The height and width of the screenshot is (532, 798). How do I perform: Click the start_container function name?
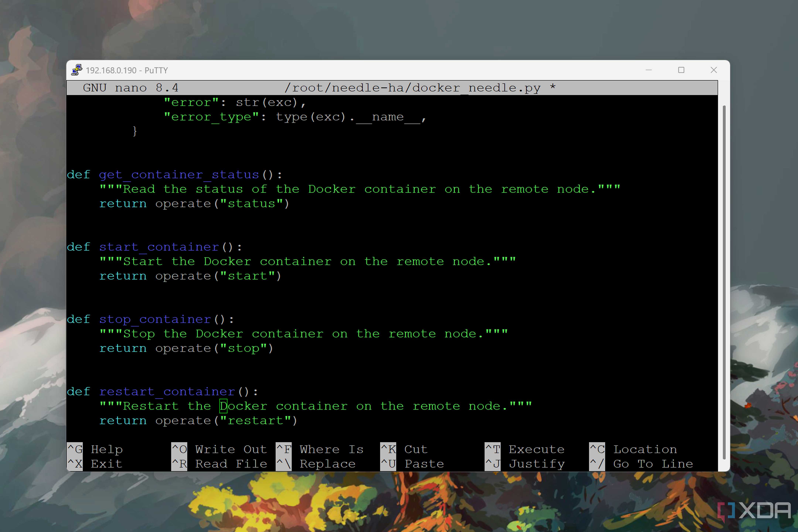(159, 247)
